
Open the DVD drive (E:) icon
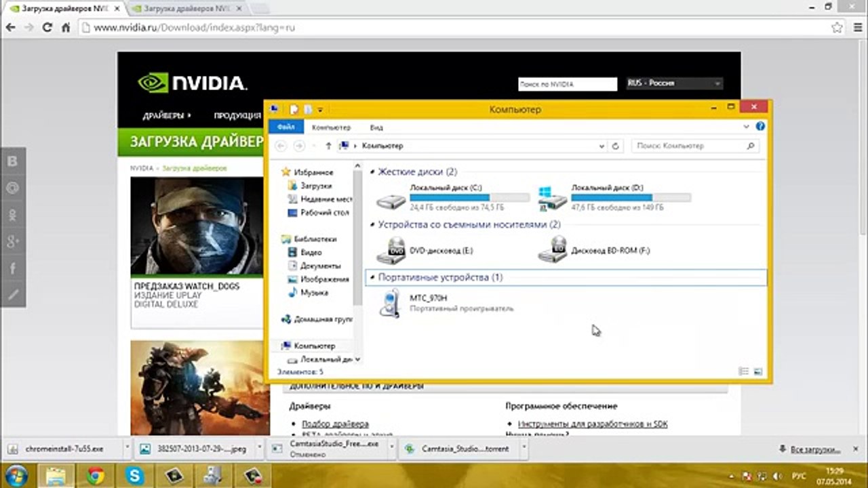click(x=391, y=251)
